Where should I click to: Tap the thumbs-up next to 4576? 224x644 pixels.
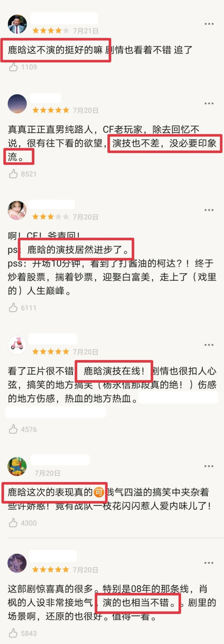tap(13, 429)
